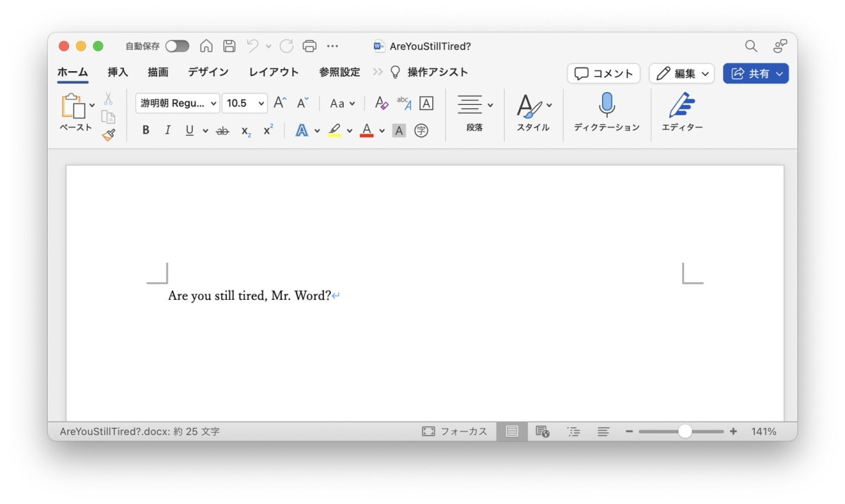Clear all formatting with eraser A icon
The image size is (845, 504).
pos(382,103)
